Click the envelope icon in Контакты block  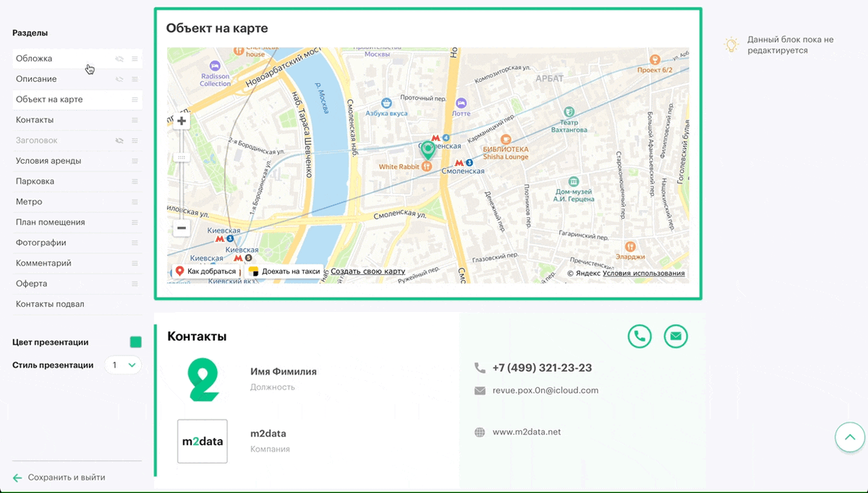point(676,336)
